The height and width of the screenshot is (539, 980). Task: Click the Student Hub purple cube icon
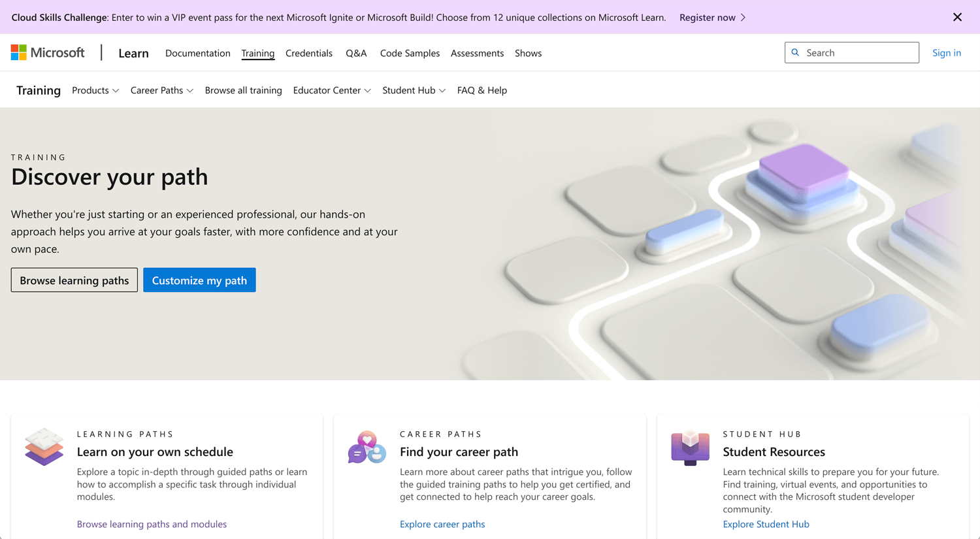(690, 448)
